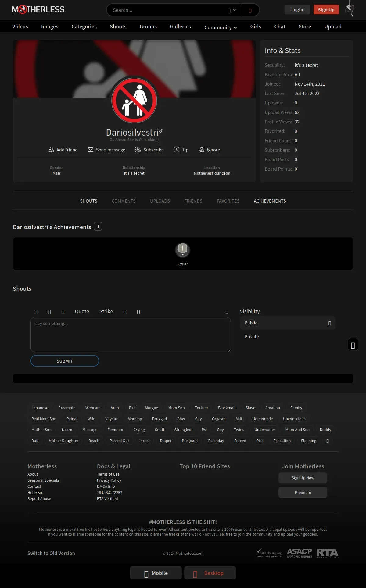The height and width of the screenshot is (588, 366).
Task: Click the Dariosilvestri username heading
Action: coord(132,132)
